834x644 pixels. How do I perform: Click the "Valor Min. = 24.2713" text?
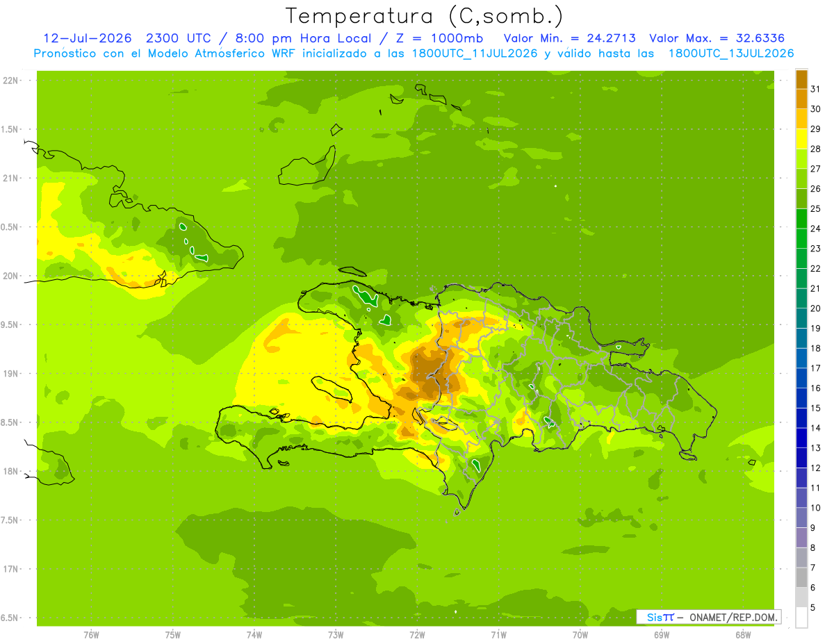[x=569, y=38]
